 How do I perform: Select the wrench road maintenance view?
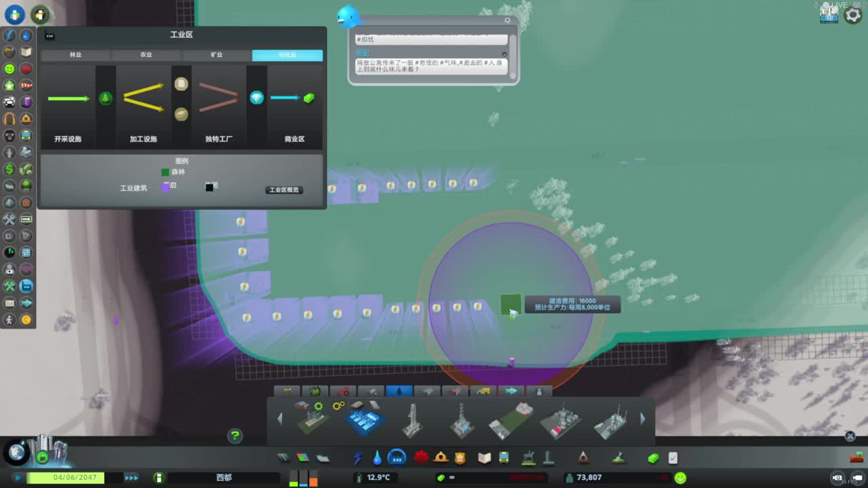pyautogui.click(x=9, y=219)
